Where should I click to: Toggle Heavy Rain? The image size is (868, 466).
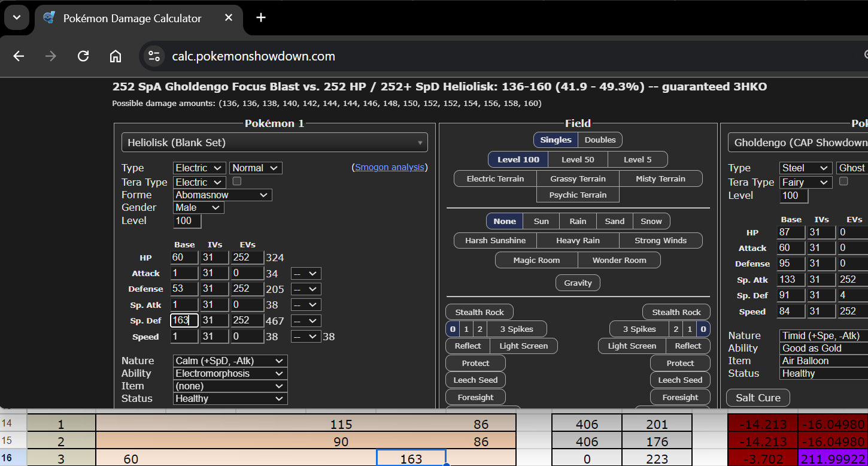578,240
